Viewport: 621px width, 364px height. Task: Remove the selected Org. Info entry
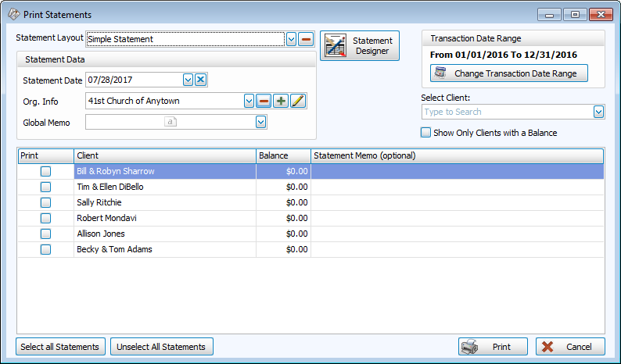click(264, 101)
